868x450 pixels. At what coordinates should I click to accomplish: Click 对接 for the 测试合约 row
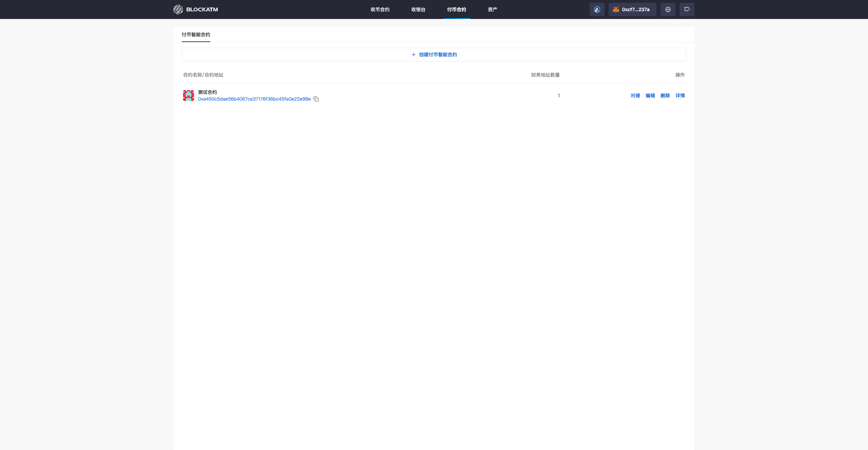pos(635,96)
